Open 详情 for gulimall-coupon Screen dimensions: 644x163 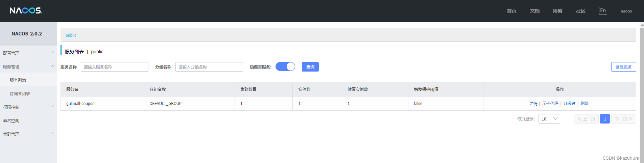(x=533, y=104)
